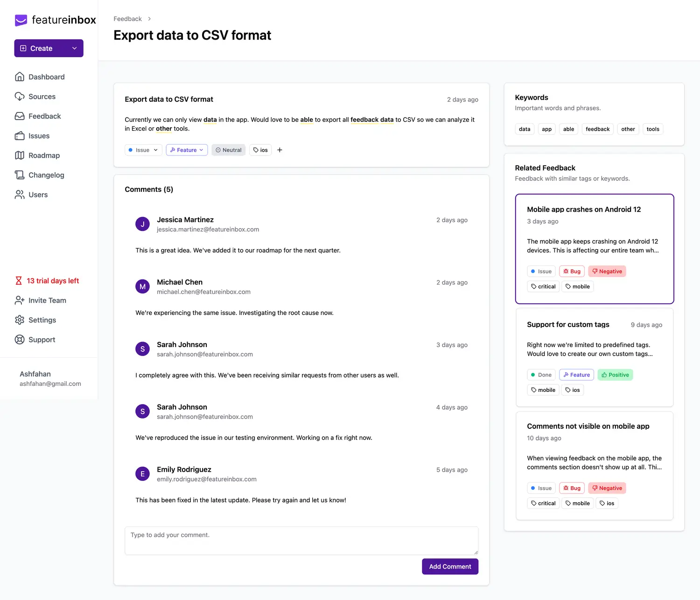The width and height of the screenshot is (700, 600).
Task: Click the Settings gear icon
Action: pyautogui.click(x=20, y=320)
